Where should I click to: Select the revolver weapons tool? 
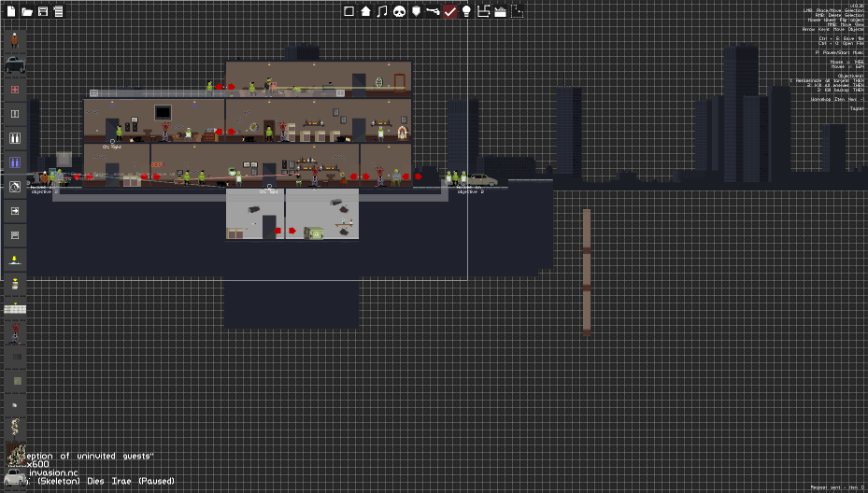433,11
